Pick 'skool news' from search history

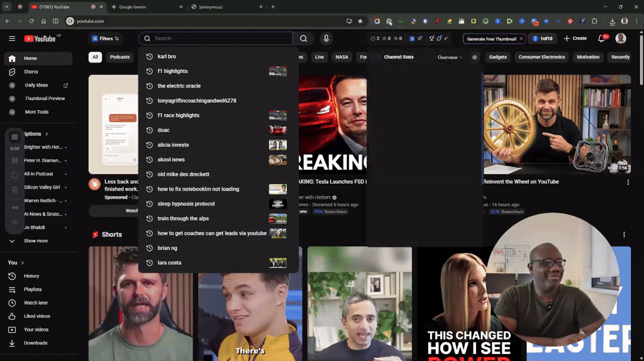[x=218, y=160]
